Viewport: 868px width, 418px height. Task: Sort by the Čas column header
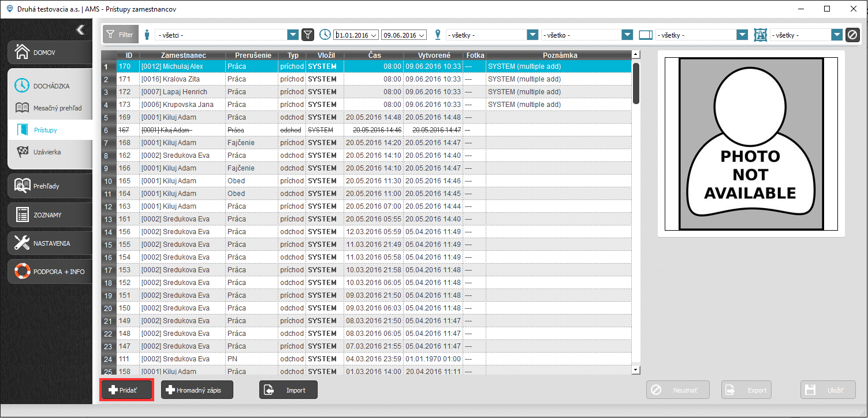pos(374,55)
